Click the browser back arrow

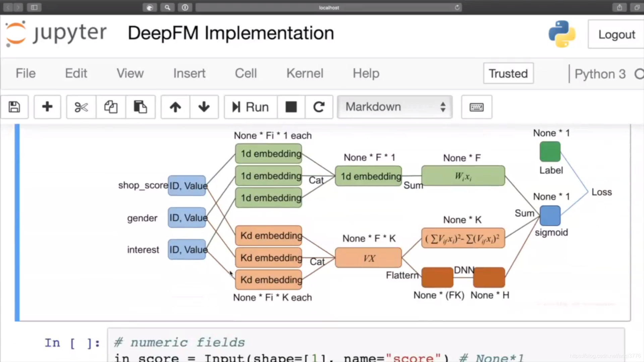click(8, 7)
